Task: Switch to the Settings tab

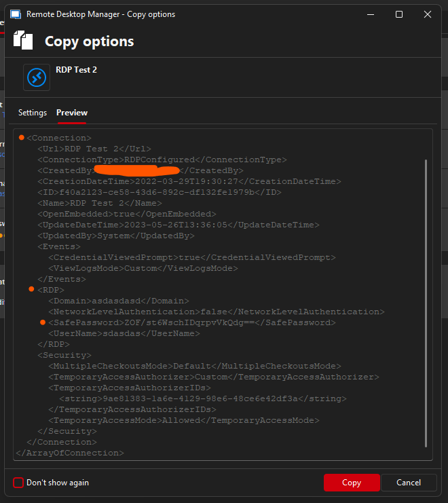Action: pos(33,113)
